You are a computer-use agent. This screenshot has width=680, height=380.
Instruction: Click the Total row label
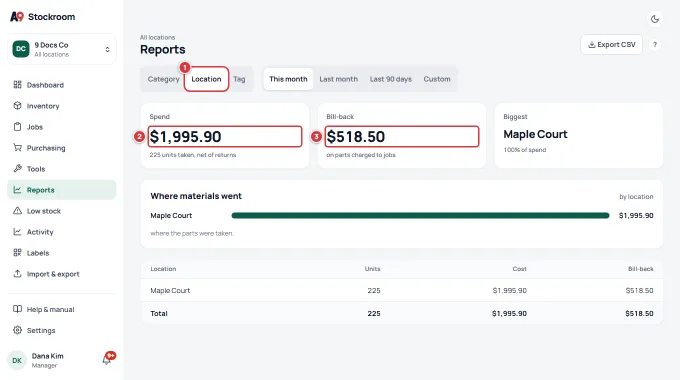coord(159,313)
